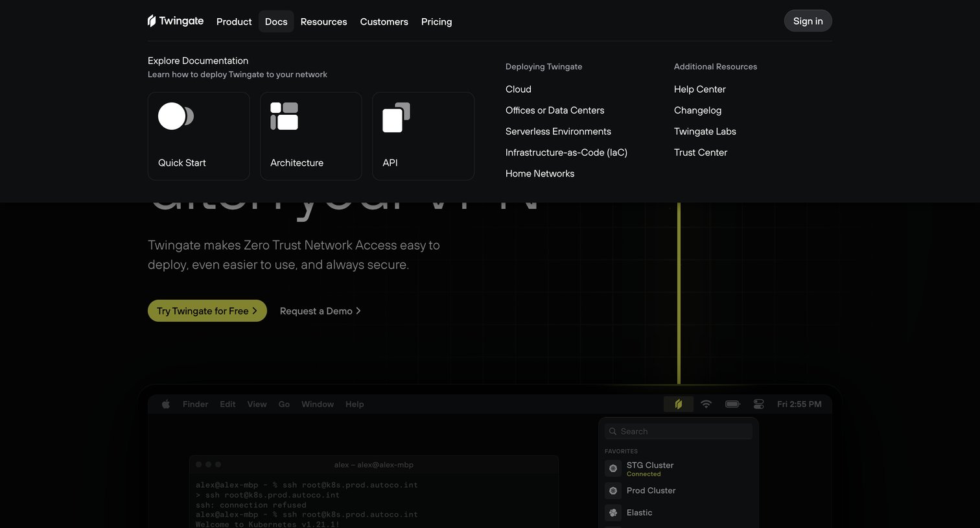The image size is (980, 528).
Task: Open the Cloud deployment docs link
Action: [519, 89]
